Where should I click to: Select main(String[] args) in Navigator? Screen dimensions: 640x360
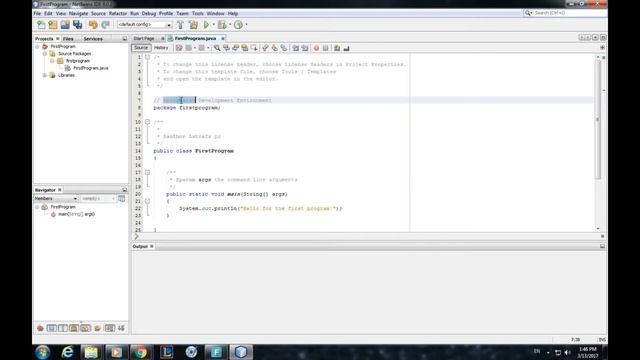(x=76, y=214)
